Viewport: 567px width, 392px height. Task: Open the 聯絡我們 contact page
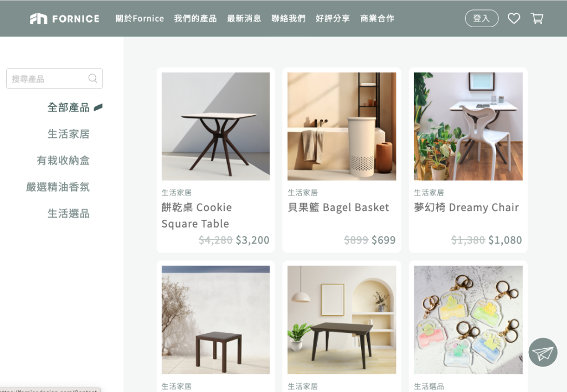288,18
